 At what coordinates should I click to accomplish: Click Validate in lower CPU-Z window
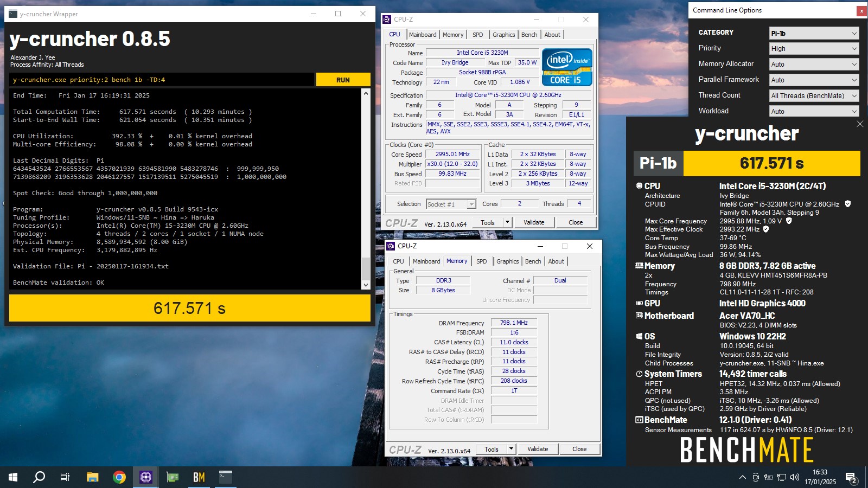[538, 449]
